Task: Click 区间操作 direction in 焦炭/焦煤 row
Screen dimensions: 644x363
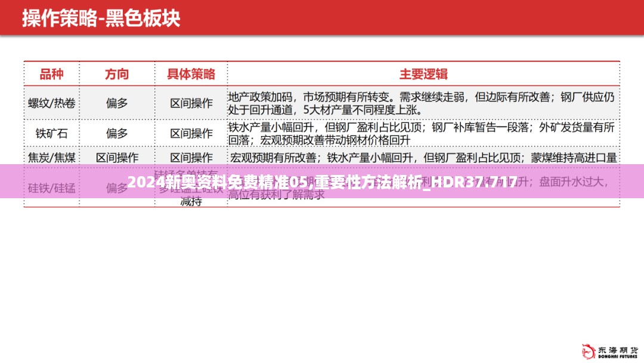Action: click(x=117, y=158)
